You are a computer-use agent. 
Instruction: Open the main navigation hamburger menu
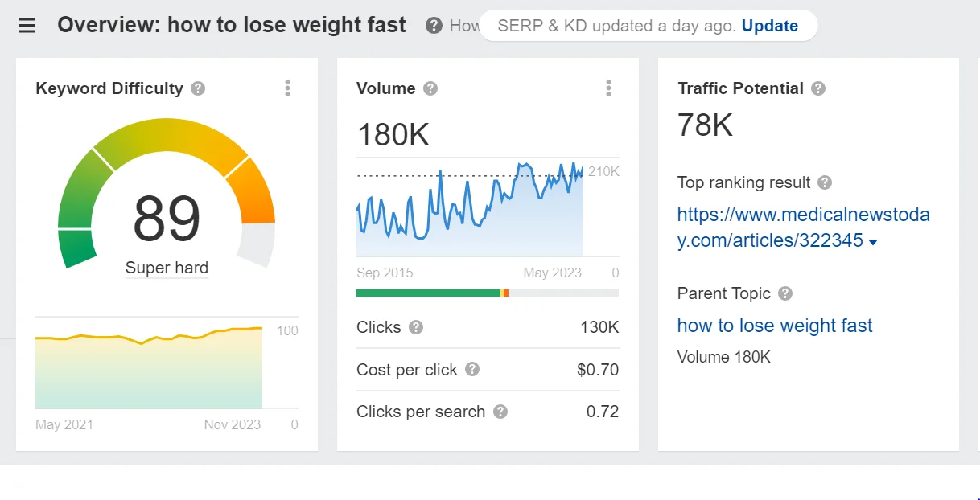(27, 25)
